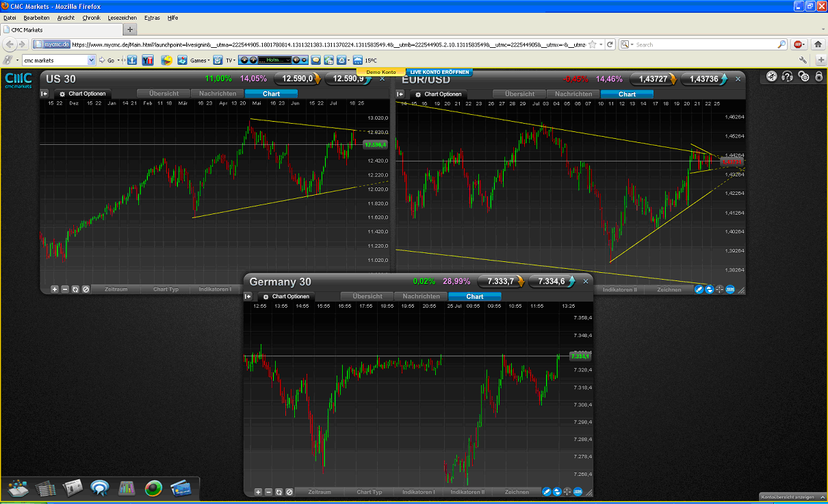828x504 pixels.
Task: Open the product library dock icon
Action: click(x=18, y=488)
